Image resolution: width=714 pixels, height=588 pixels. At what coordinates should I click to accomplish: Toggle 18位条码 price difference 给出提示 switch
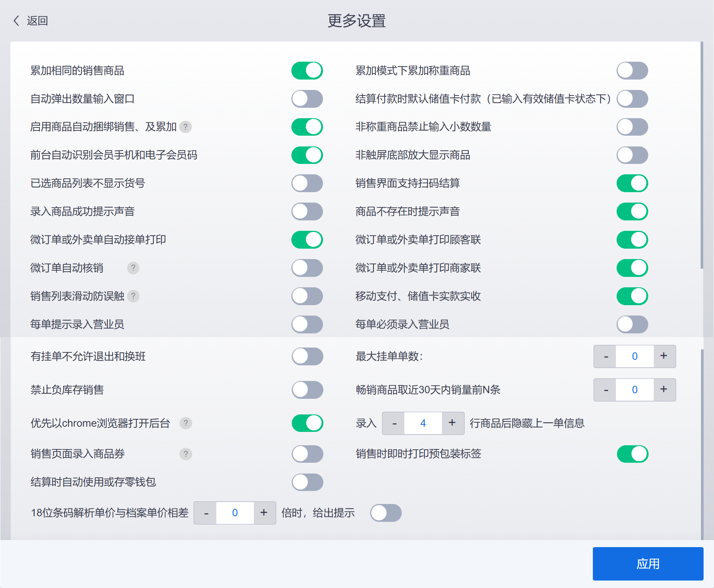pyautogui.click(x=386, y=513)
